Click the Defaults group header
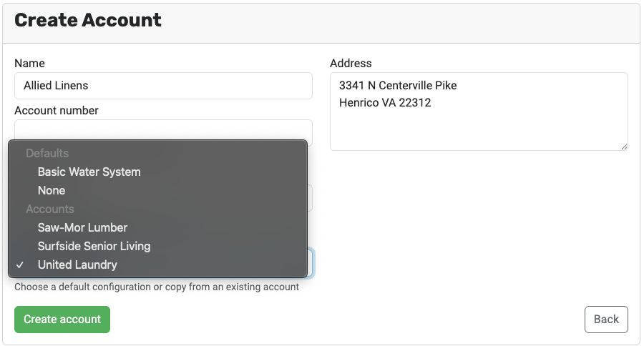The image size is (644, 346). [x=47, y=153]
